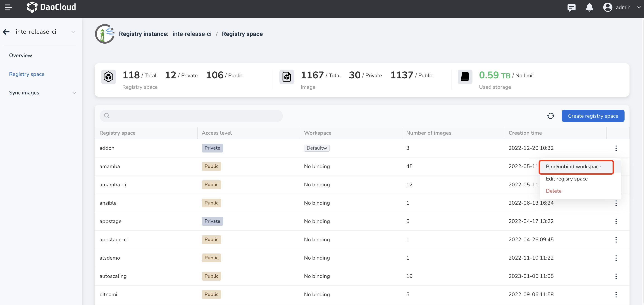This screenshot has width=644, height=305.
Task: Click inte-release-ci breadcrumb link
Action: (192, 34)
